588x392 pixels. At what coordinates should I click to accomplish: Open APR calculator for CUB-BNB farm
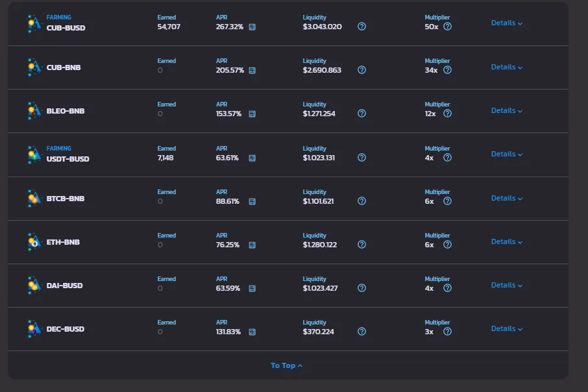(252, 71)
